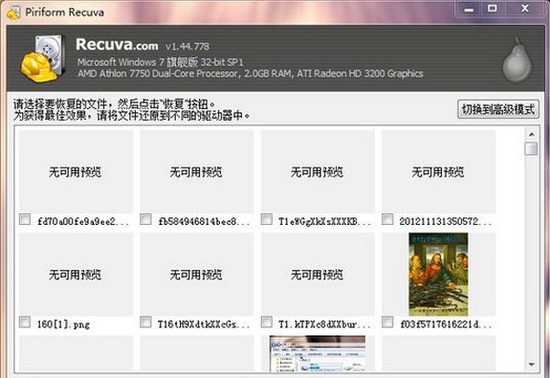Click the Recuva.com header link text
The width and height of the screenshot is (550, 378).
pos(117,45)
